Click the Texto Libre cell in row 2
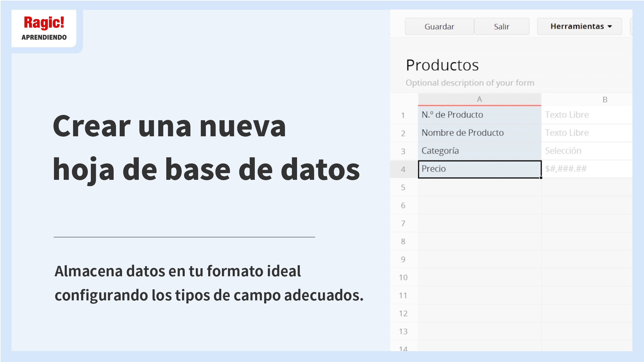Viewport: 644px width, 362px height. (x=587, y=133)
